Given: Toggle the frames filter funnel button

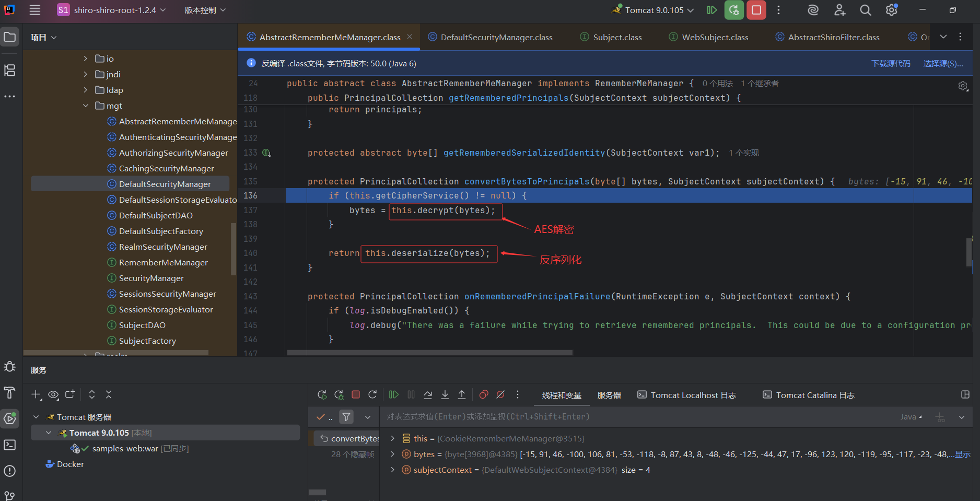Looking at the screenshot, I should [346, 417].
